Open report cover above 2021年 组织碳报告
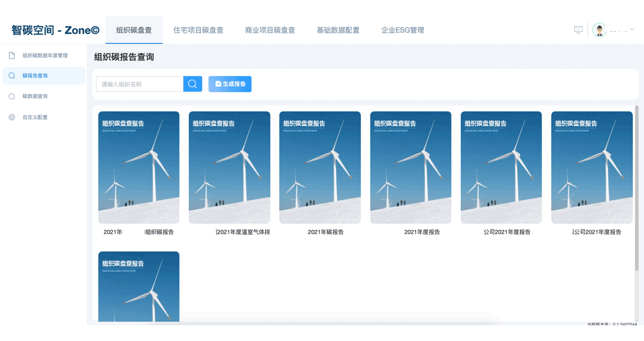The height and width of the screenshot is (341, 644). click(x=139, y=167)
